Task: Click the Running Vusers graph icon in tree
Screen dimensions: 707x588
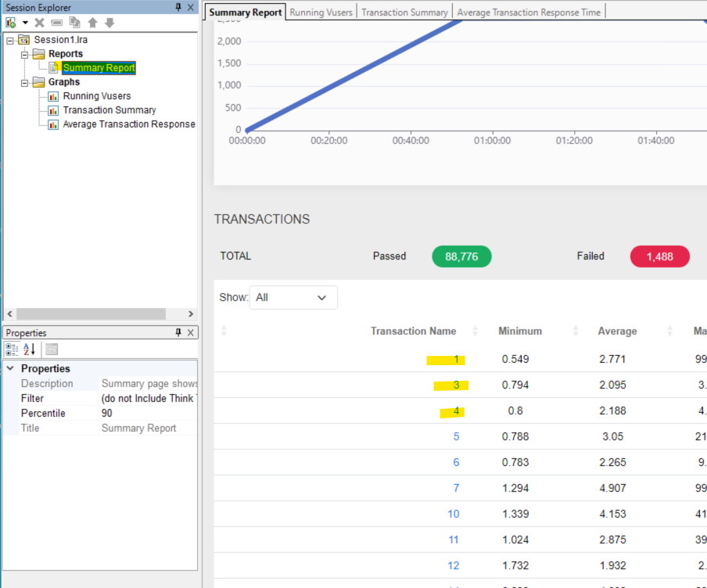Action: 53,96
